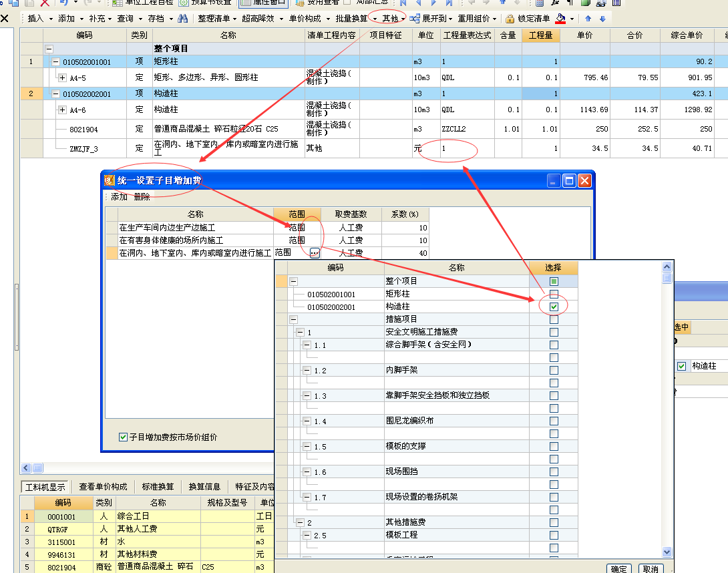Image resolution: width=728 pixels, height=573 pixels.
Task: Check the 内脚手架 checkbox
Action: (554, 370)
